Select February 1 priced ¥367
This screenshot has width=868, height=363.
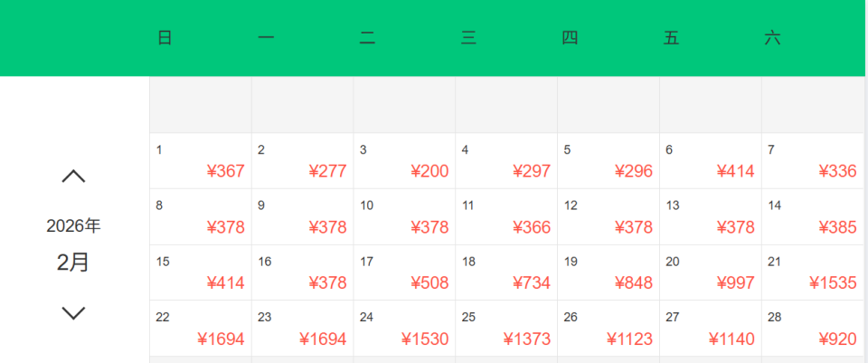(x=200, y=161)
